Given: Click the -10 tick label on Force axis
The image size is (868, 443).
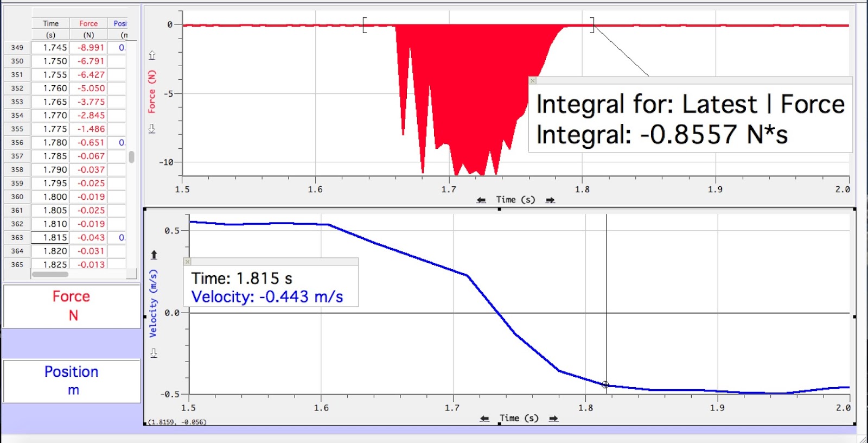Looking at the screenshot, I should point(166,162).
